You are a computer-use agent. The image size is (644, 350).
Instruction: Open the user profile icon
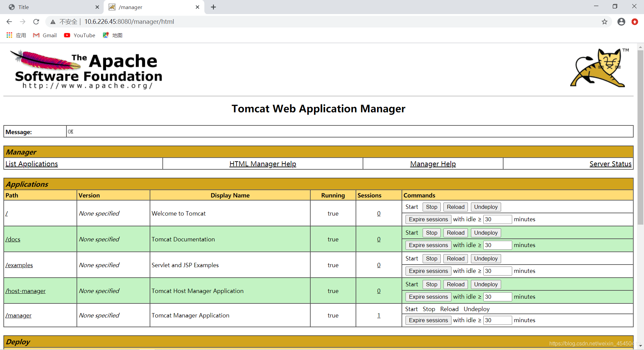coord(621,22)
